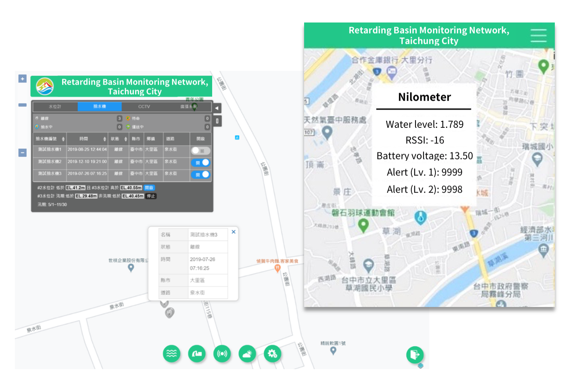
Task: Click the Alert (Lv. 1): 9999 line
Action: [x=424, y=172]
